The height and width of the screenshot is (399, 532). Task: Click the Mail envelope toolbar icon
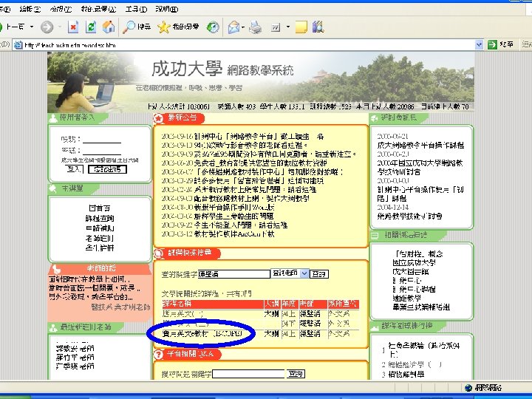point(233,27)
